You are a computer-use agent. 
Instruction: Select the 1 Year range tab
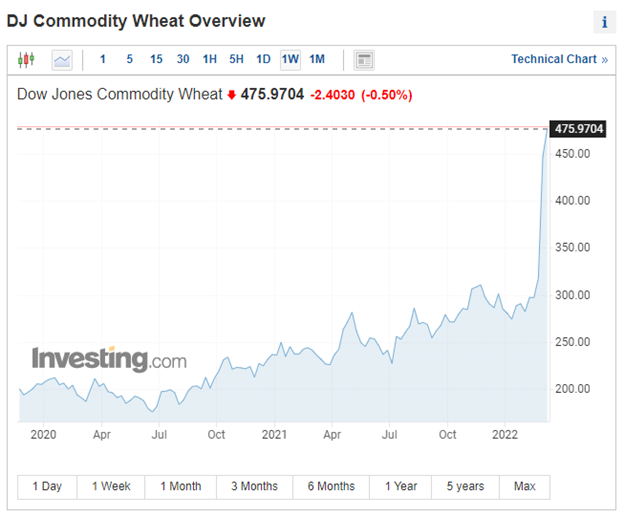[x=401, y=487]
